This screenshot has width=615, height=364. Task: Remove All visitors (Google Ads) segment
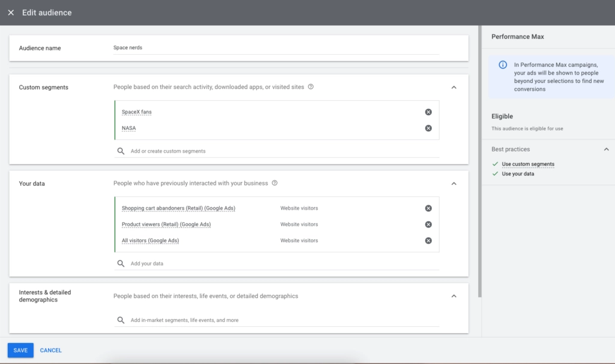pos(428,240)
